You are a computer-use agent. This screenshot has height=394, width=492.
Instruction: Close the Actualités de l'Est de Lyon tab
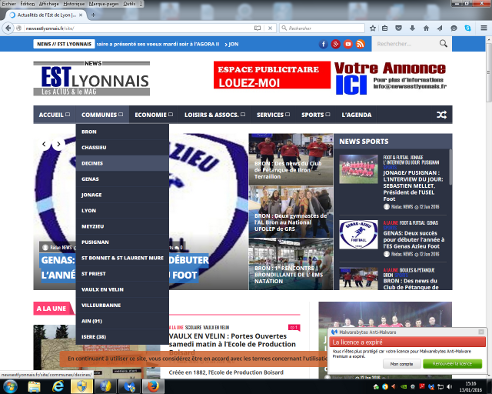81,15
